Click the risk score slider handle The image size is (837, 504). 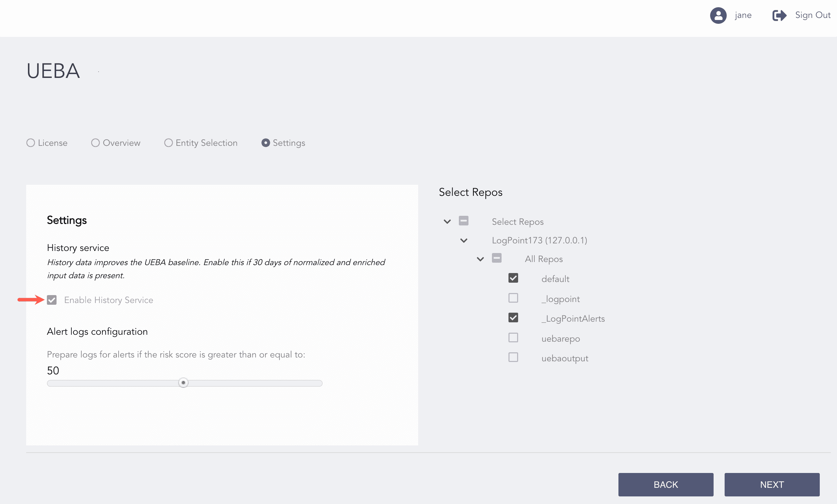[x=183, y=383]
